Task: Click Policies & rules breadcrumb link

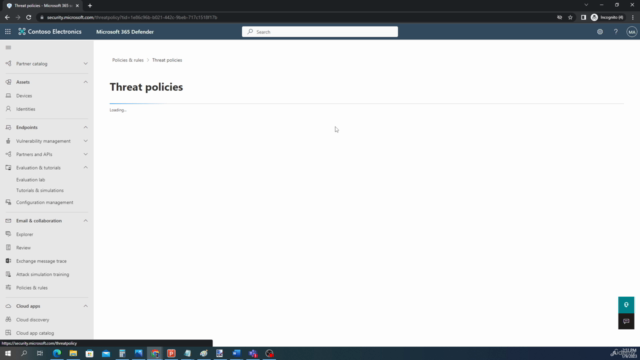Action: pos(128,60)
